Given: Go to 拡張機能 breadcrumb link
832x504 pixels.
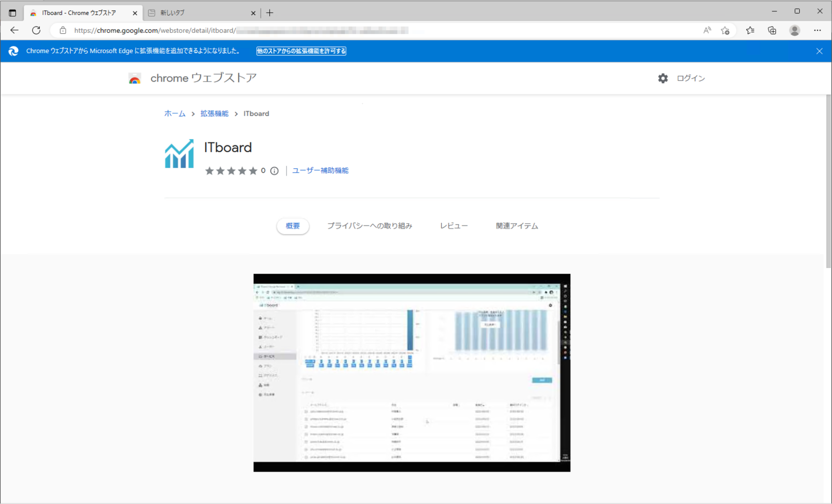Looking at the screenshot, I should coord(214,114).
